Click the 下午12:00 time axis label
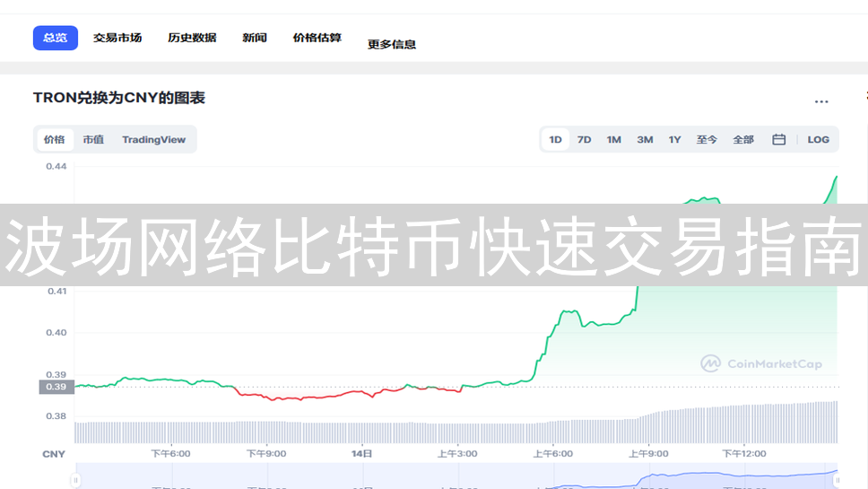Screen dimensions: 868x489 point(744,453)
